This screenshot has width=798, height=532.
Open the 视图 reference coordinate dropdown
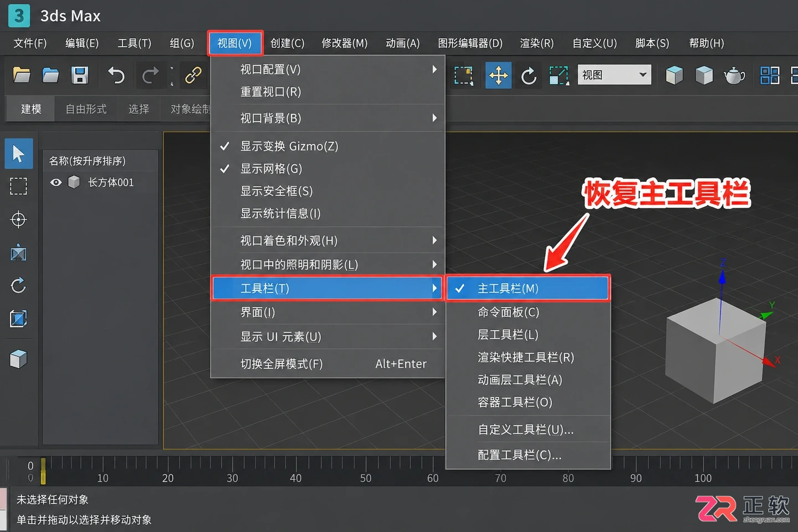614,75
